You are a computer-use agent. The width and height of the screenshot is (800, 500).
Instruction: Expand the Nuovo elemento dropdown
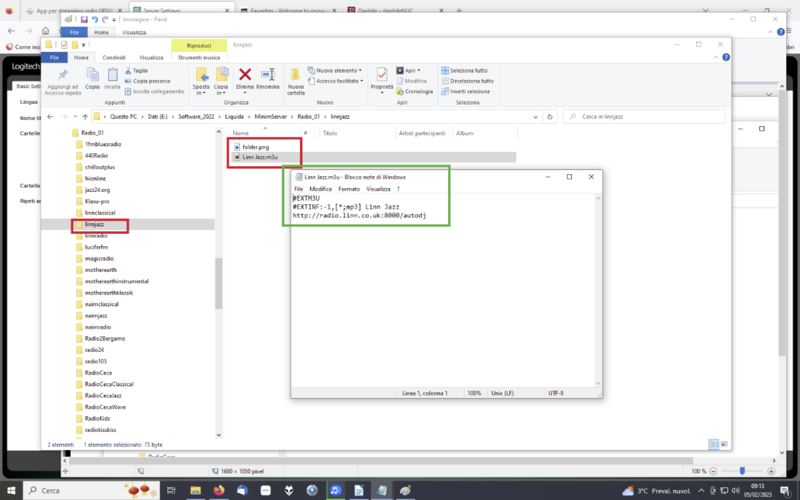point(339,71)
